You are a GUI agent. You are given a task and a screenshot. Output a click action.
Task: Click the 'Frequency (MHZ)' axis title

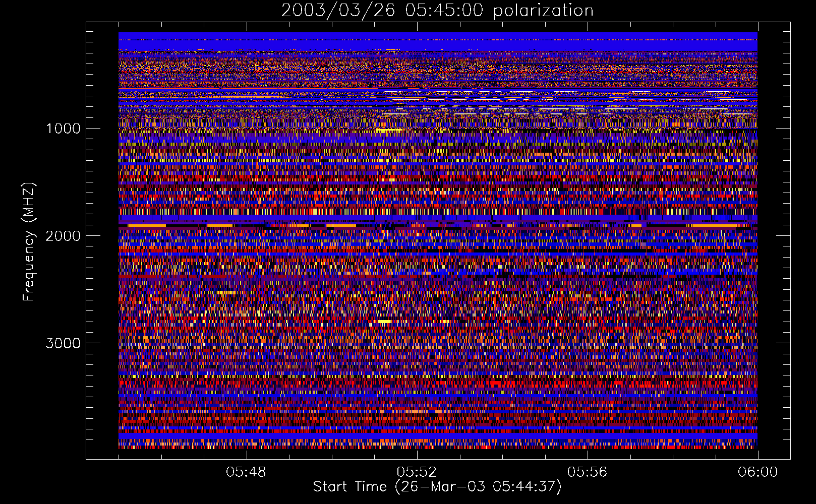point(29,242)
